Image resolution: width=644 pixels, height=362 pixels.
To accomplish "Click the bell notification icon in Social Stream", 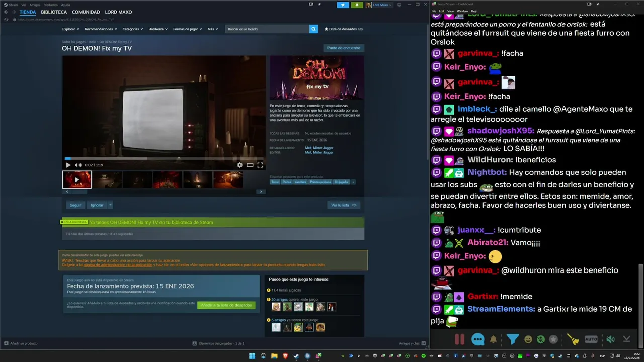I will (x=493, y=339).
